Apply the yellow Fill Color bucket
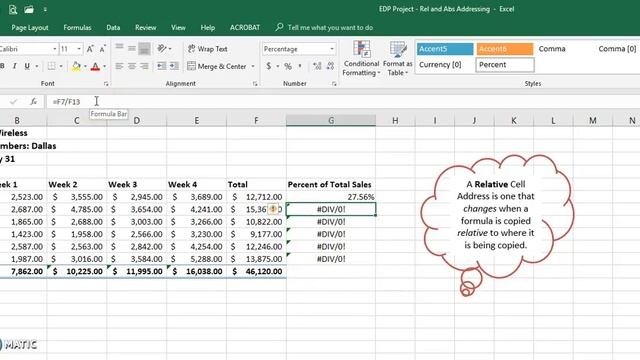Viewport: 640px width, 360px height. (x=76, y=66)
